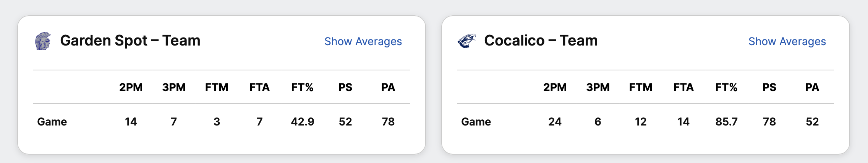Click the Cocalico – Team heading

(541, 41)
